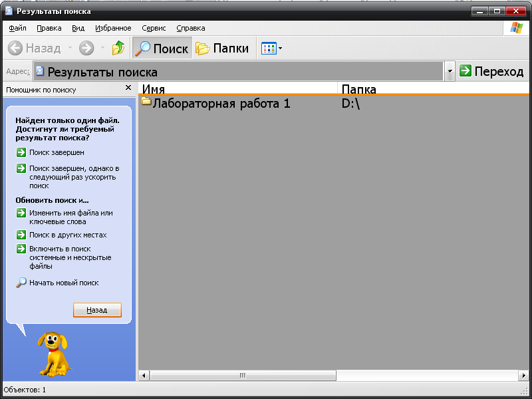Click the D:\ folder path cell

point(350,104)
